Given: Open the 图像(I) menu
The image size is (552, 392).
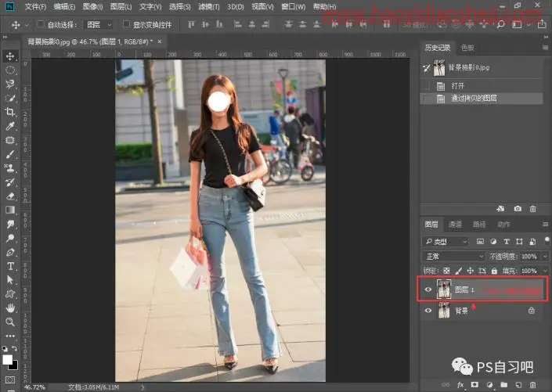Looking at the screenshot, I should 92,7.
